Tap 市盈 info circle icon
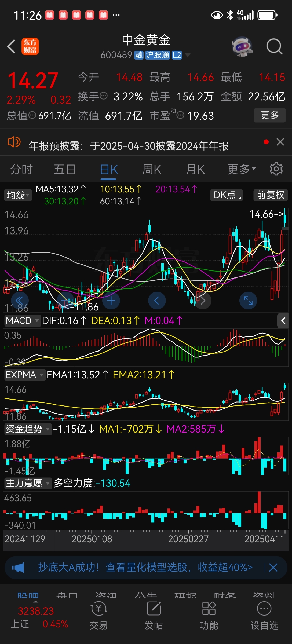 coord(180,115)
